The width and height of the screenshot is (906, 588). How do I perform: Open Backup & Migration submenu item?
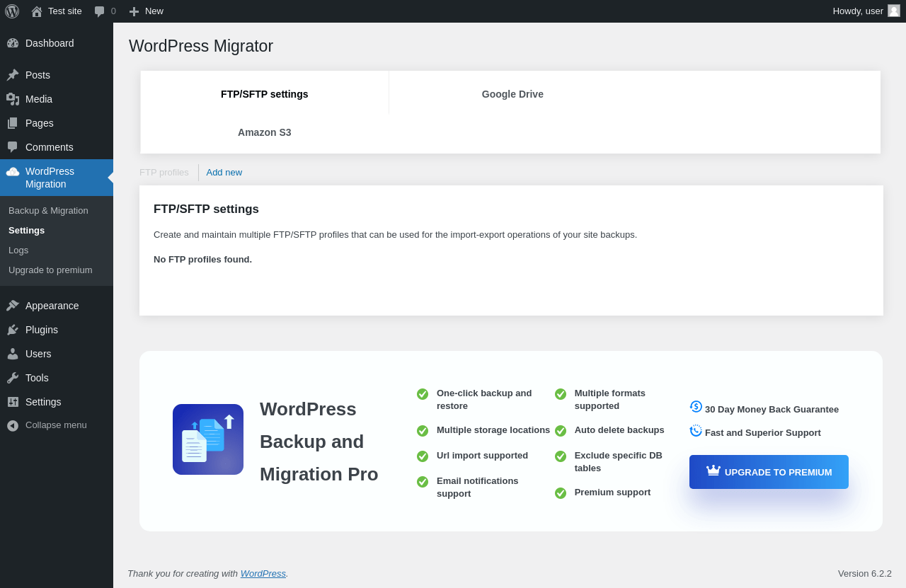click(48, 210)
